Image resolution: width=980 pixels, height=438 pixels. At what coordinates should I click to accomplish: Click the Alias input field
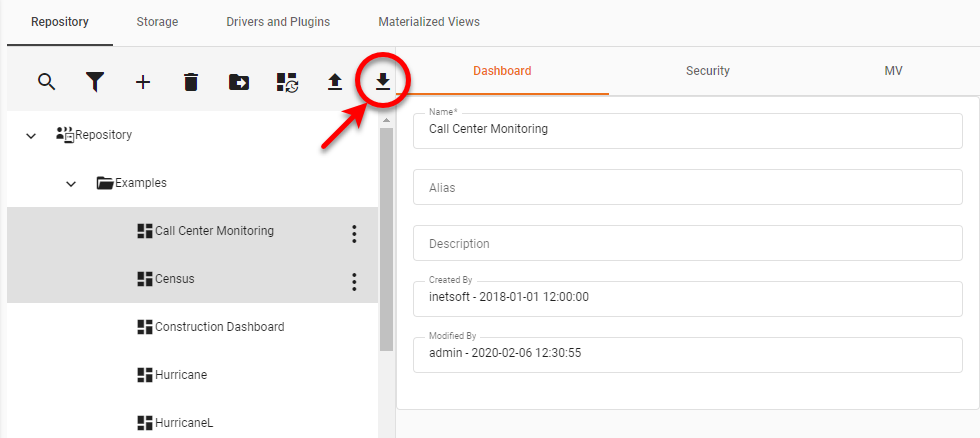click(688, 187)
